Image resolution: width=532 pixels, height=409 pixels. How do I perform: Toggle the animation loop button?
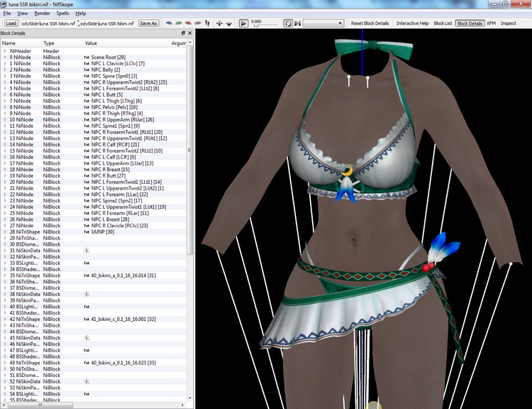288,23
